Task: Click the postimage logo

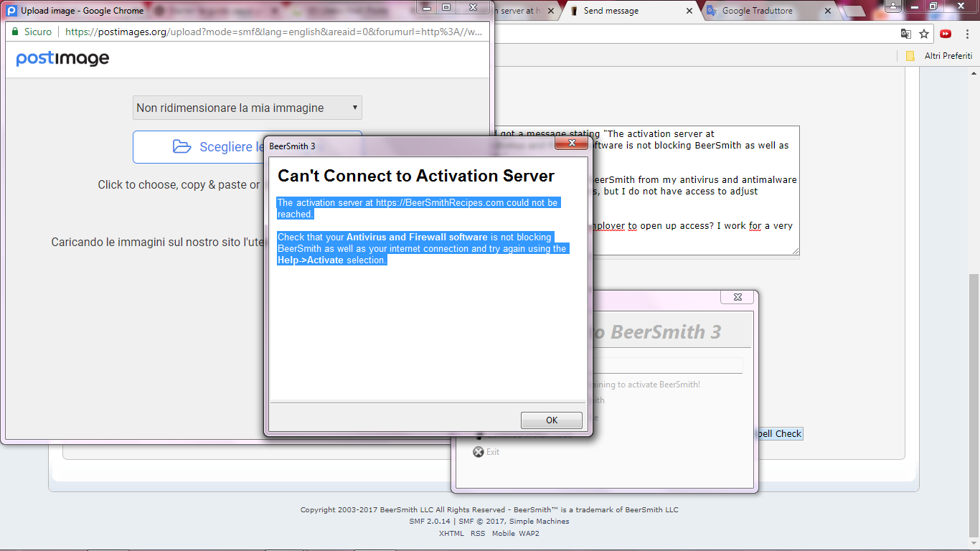Action: coord(62,59)
